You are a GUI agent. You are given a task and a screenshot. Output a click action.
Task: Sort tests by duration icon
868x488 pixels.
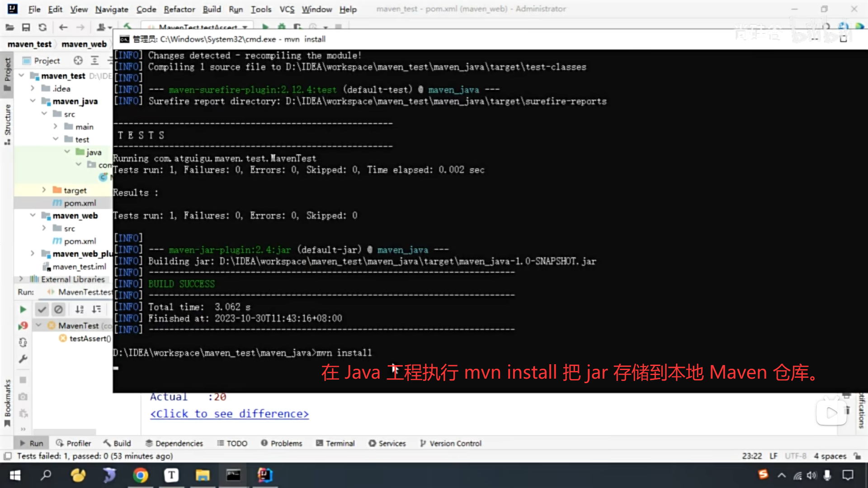[96, 310]
